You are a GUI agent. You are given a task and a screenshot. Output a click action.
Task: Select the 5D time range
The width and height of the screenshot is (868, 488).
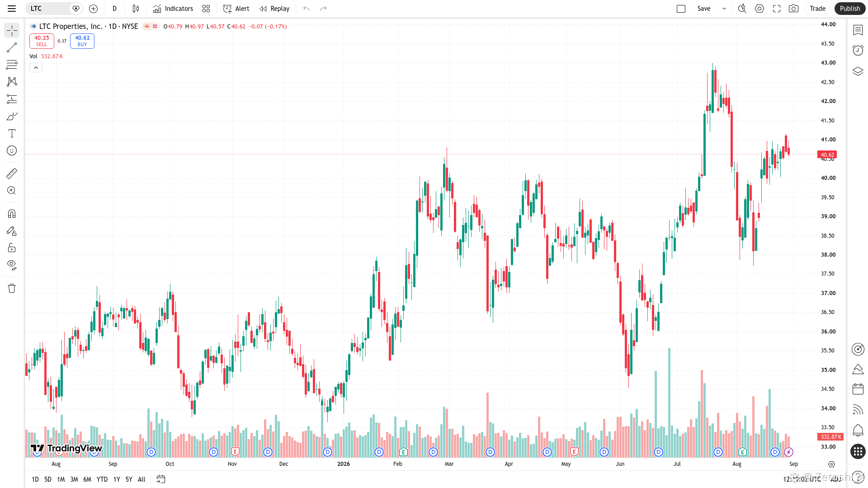[x=48, y=479]
